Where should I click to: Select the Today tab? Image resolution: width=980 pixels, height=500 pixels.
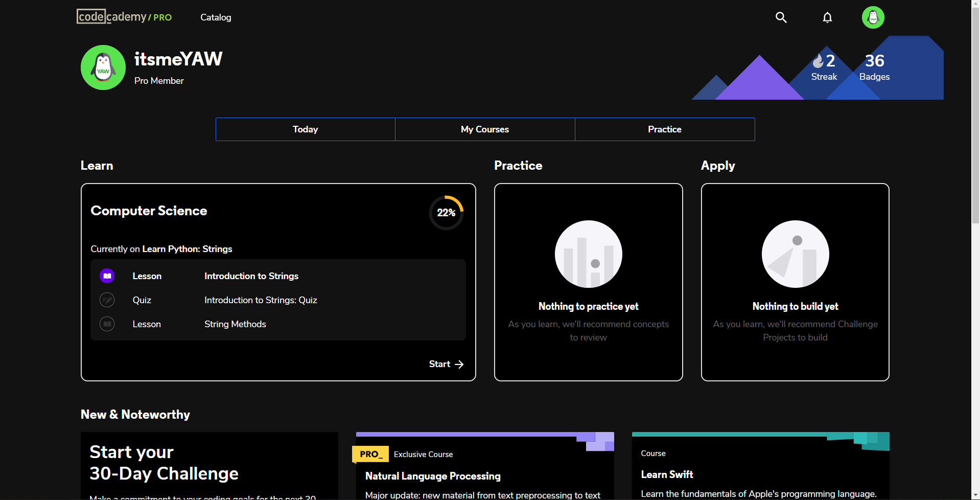(x=305, y=129)
